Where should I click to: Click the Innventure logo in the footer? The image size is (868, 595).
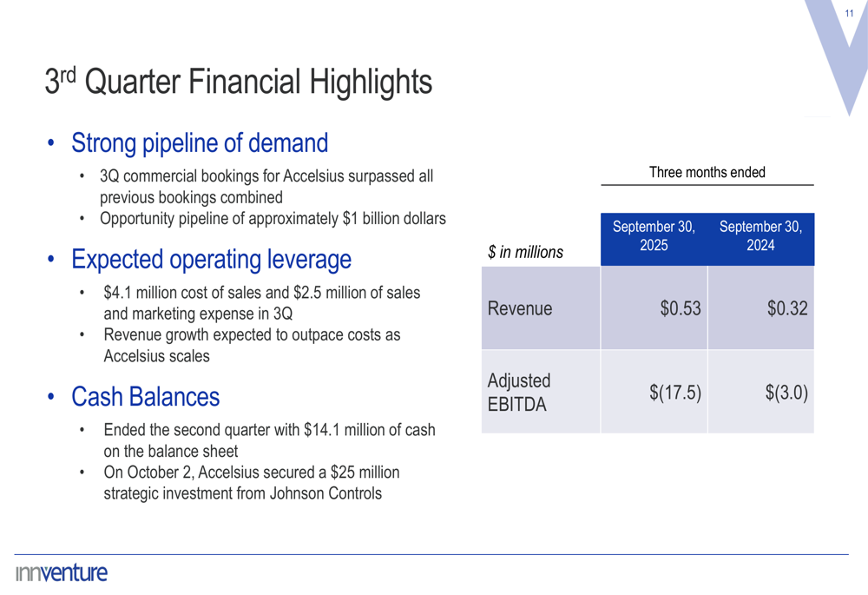tap(61, 573)
